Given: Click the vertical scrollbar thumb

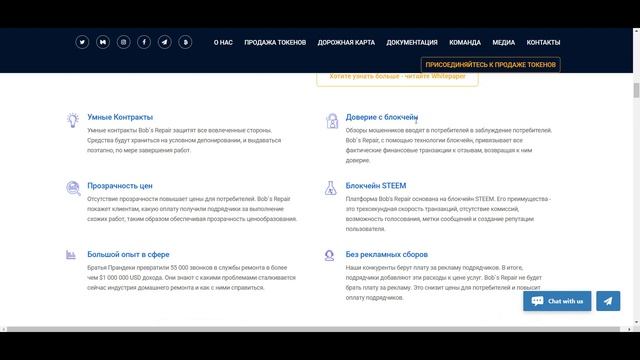Looking at the screenshot, I should tap(636, 90).
